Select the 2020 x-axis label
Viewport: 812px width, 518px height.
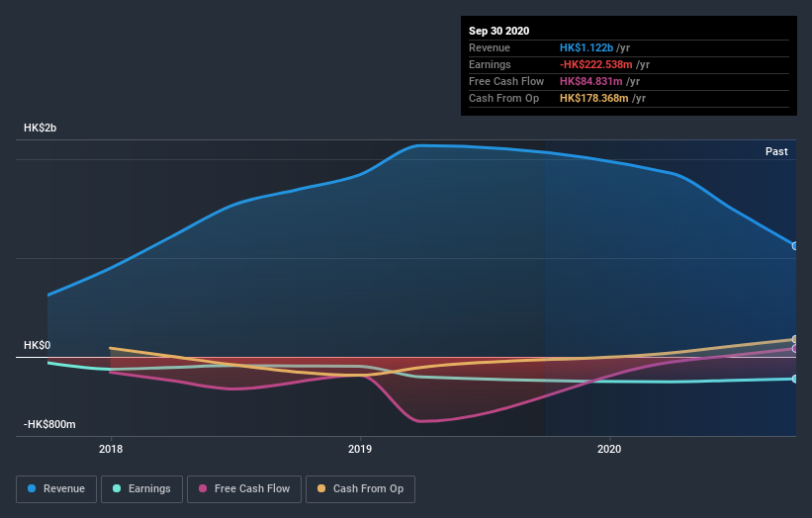coord(609,449)
